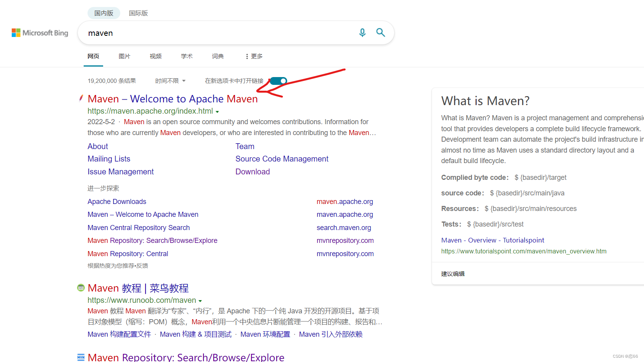Select the Images tab

125,56
